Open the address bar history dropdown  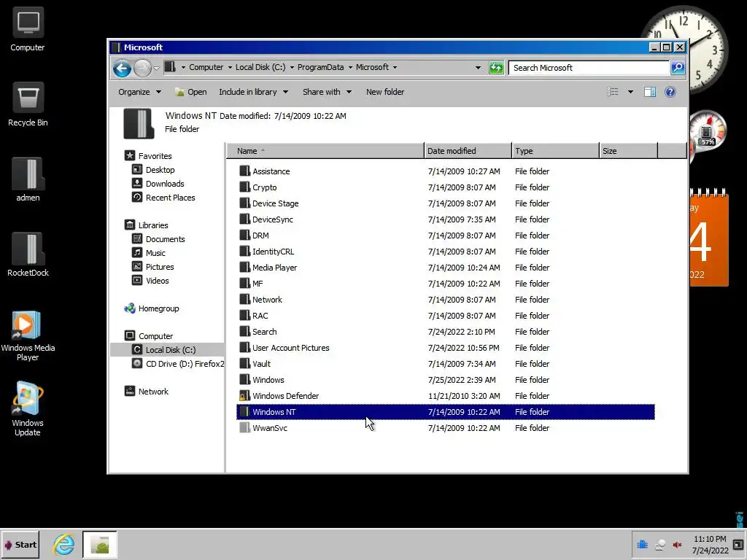(478, 68)
